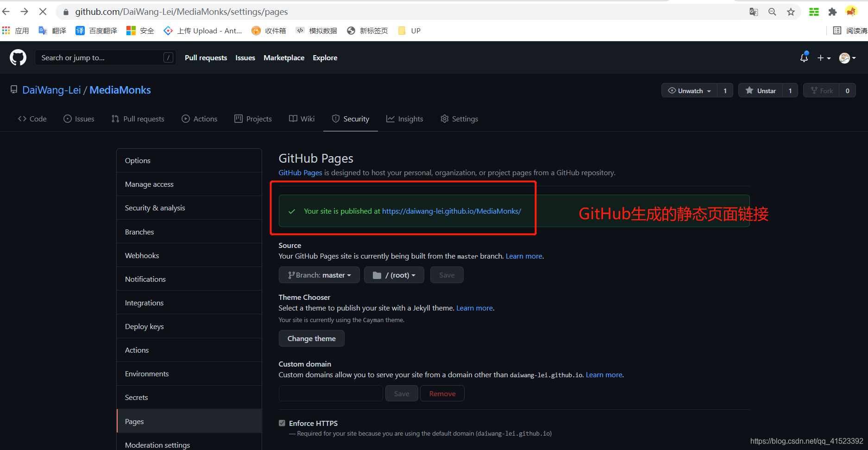
Task: Open Deploy keys settings
Action: click(189, 326)
